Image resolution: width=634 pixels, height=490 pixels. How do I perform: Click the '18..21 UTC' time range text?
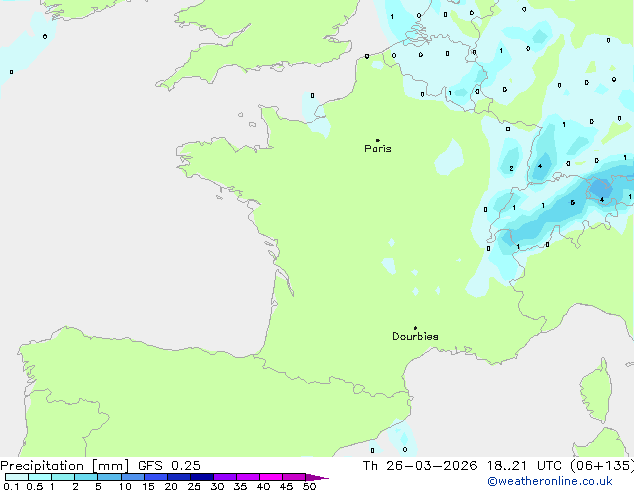524,466
